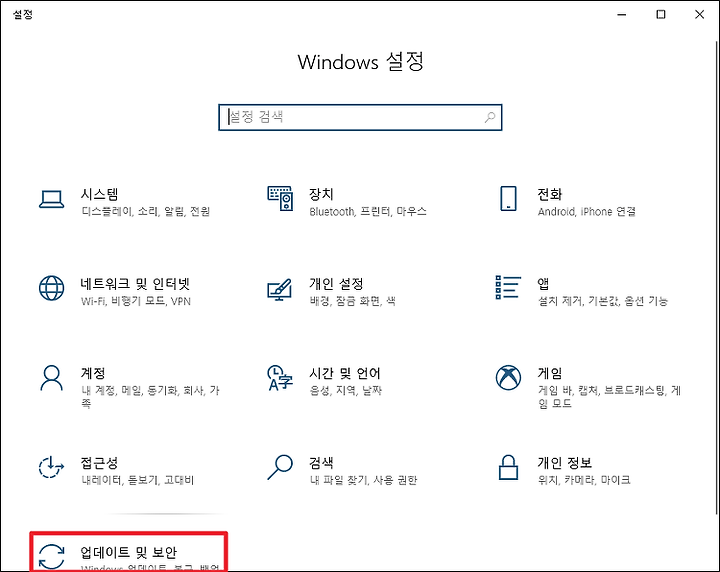Screen dimensions: 720x572
Task: Minimize the 설정 window
Action: tap(622, 15)
